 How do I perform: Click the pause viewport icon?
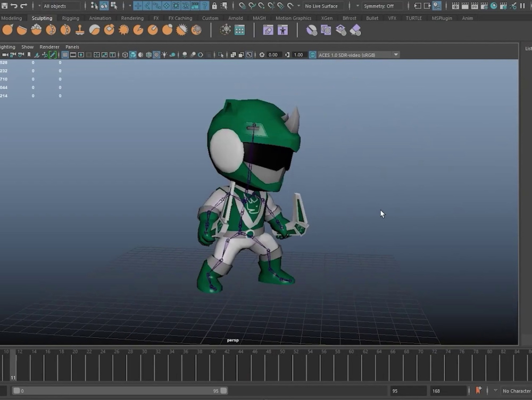(522, 5)
